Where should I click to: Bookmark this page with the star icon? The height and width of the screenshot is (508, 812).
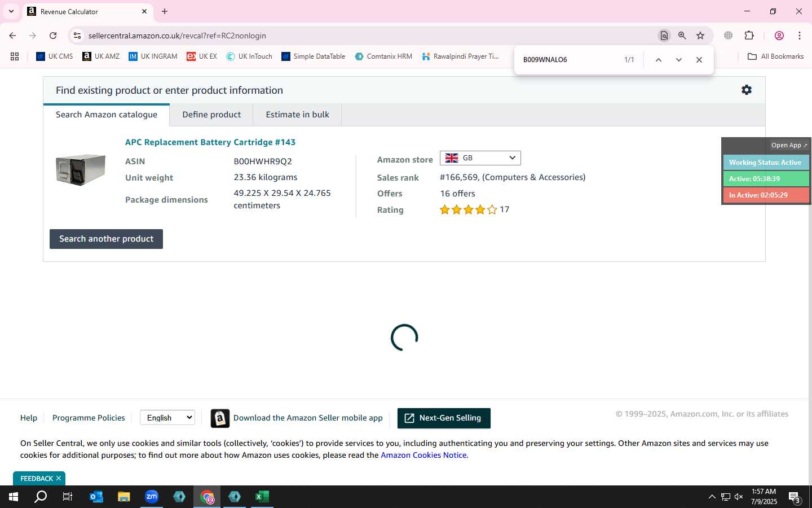coord(700,36)
